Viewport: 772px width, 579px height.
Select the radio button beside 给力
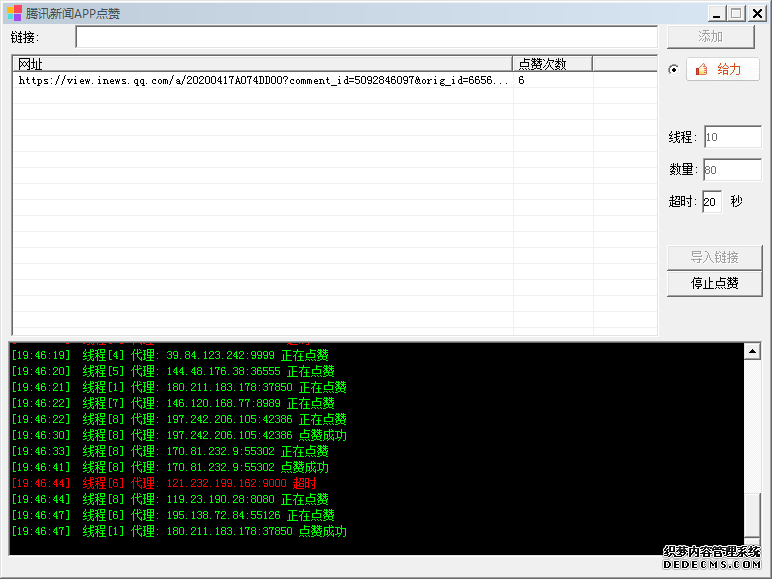tap(673, 69)
